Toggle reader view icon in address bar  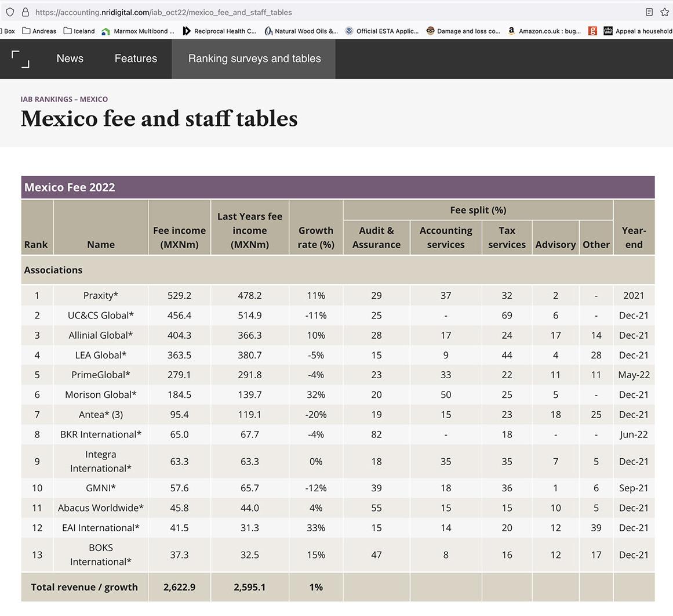tap(649, 12)
